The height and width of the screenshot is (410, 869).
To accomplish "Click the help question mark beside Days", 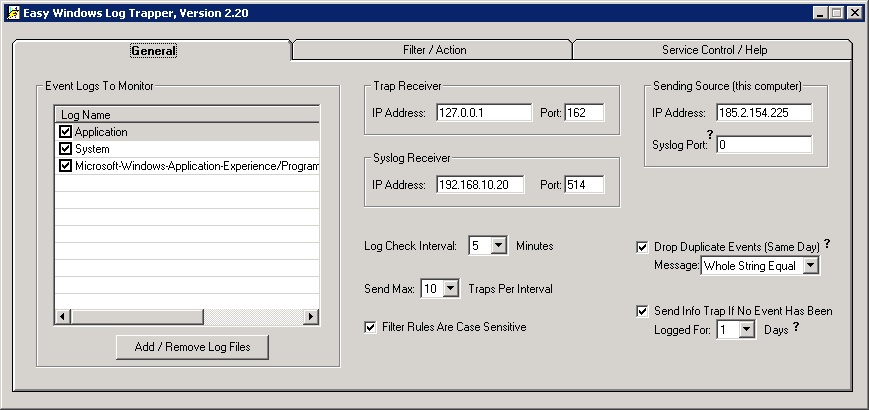I will tap(796, 326).
